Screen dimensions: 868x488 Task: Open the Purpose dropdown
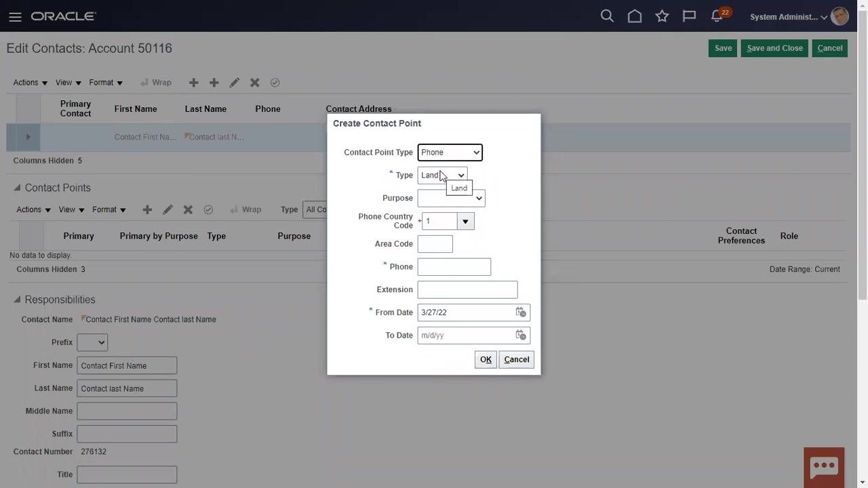coord(451,199)
